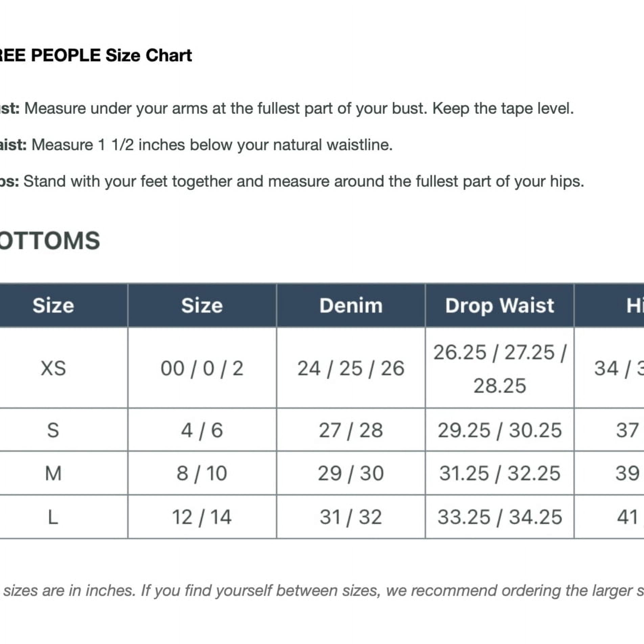Click the 29.25 / 30.25 drop waist cell
644x644 pixels.
(x=500, y=430)
